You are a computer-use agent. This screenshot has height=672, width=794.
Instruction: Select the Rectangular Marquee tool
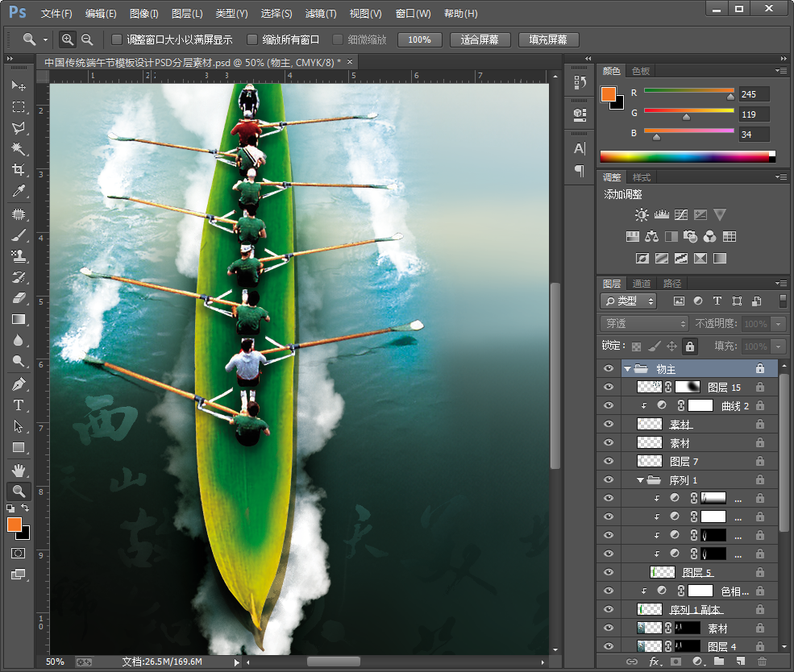coord(19,107)
